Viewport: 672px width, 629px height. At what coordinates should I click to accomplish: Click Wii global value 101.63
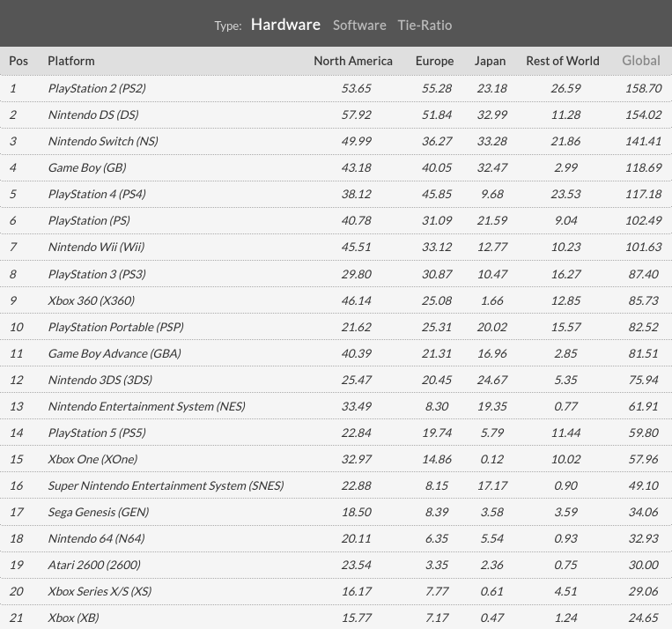[x=643, y=247]
